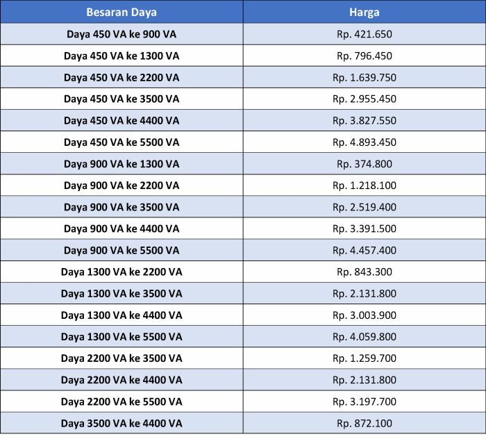Click the Rp. 374.800 price cell
The image size is (486, 448).
click(364, 164)
